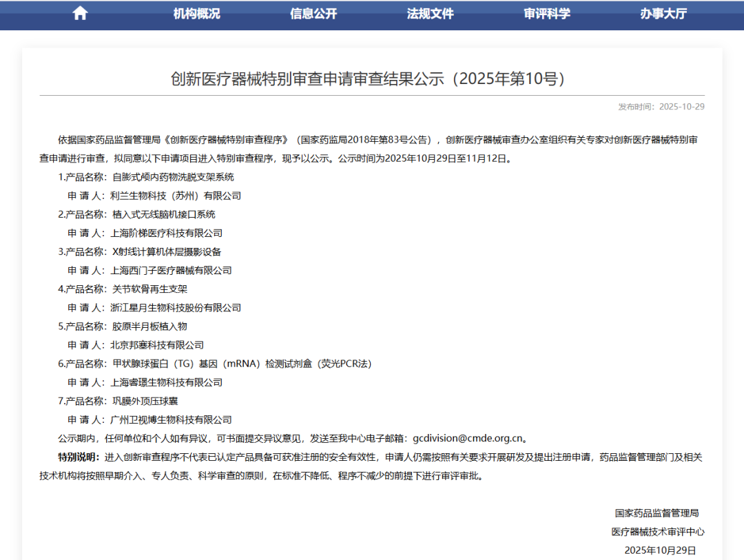Click the closing date 2025年10月29日
Screen dimensions: 744x560
pyautogui.click(x=660, y=550)
